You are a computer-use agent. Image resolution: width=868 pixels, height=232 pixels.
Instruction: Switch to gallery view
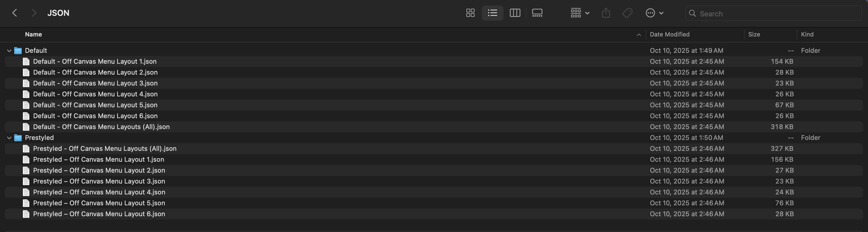click(x=537, y=13)
